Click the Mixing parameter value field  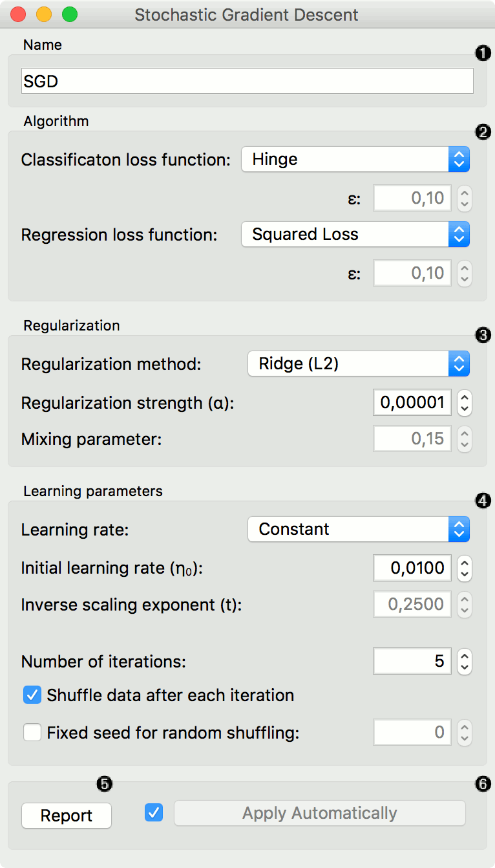pos(412,440)
